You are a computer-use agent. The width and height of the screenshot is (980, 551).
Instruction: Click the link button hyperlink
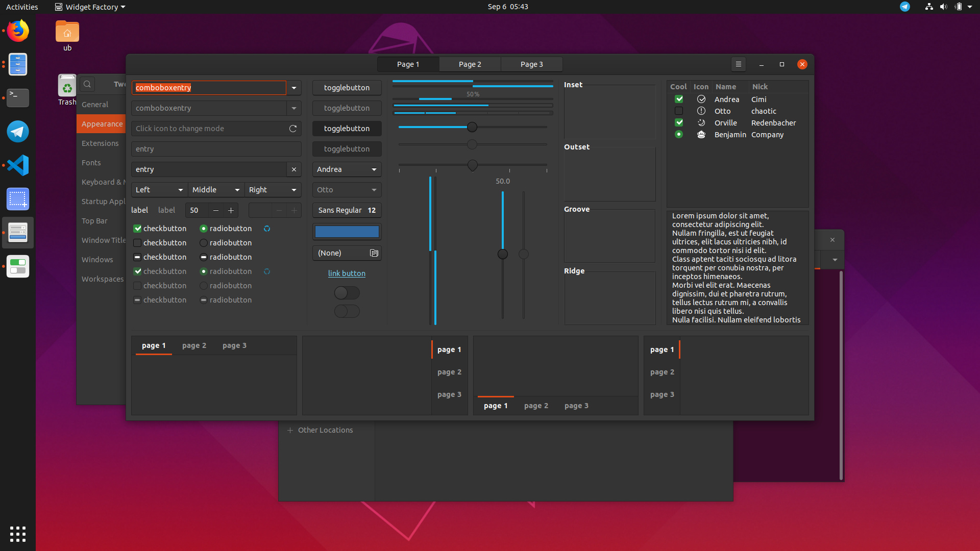[x=347, y=273]
